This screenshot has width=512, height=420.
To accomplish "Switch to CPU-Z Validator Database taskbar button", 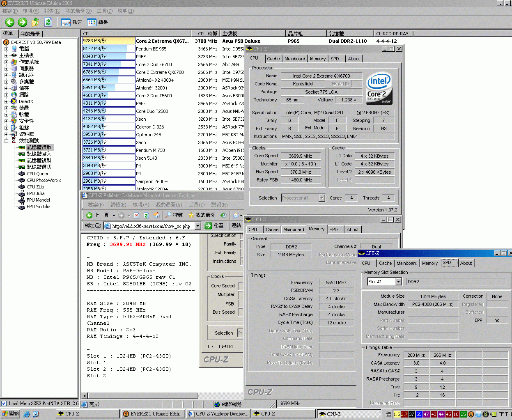I will click(x=218, y=414).
